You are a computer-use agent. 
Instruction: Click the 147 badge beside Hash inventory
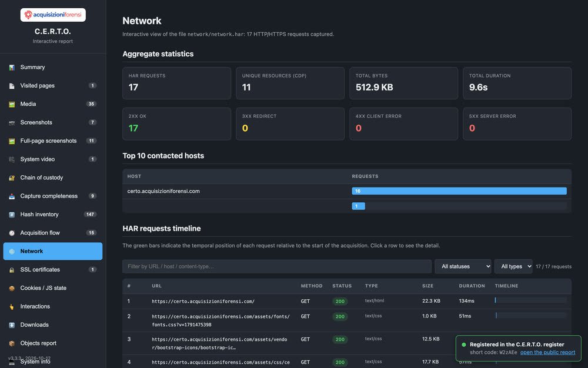[x=90, y=215]
